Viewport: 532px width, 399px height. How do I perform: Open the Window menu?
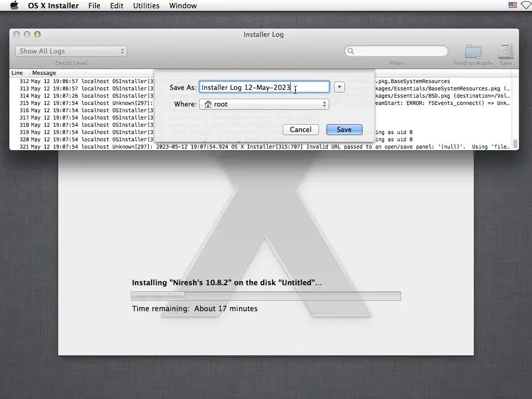[183, 6]
